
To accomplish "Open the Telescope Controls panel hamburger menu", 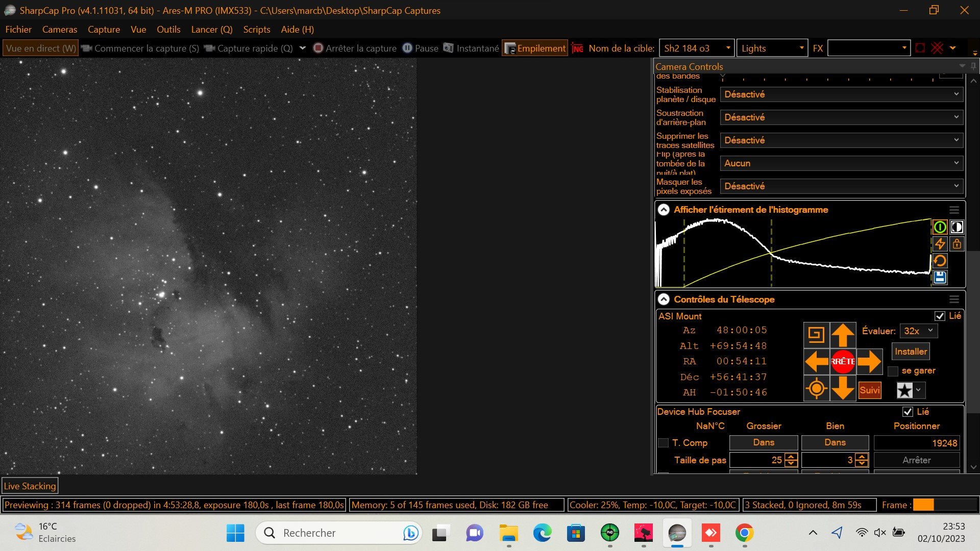I will click(x=954, y=299).
